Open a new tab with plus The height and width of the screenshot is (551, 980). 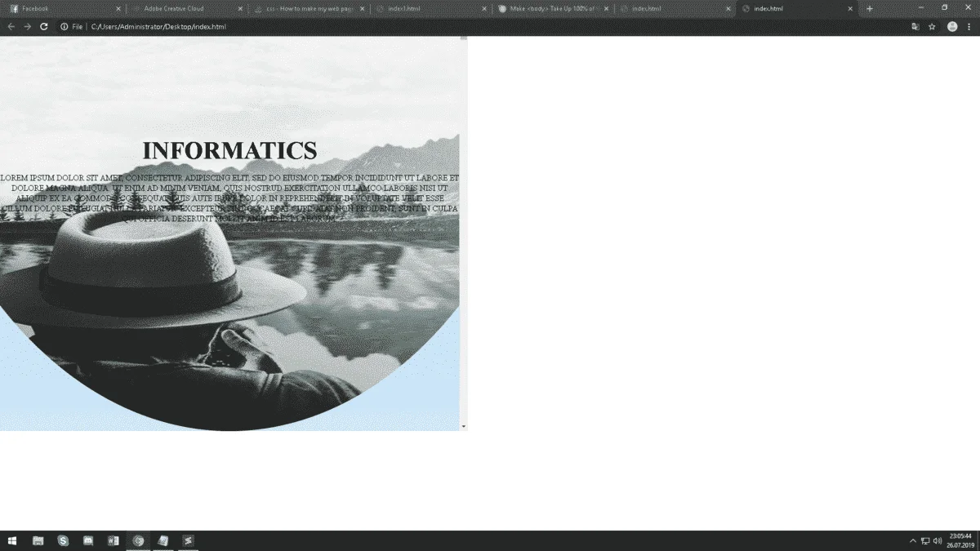click(869, 9)
